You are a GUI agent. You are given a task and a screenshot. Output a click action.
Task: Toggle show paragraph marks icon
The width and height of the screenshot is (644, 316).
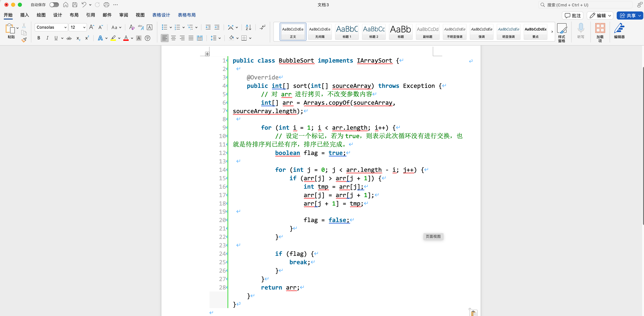(x=262, y=27)
